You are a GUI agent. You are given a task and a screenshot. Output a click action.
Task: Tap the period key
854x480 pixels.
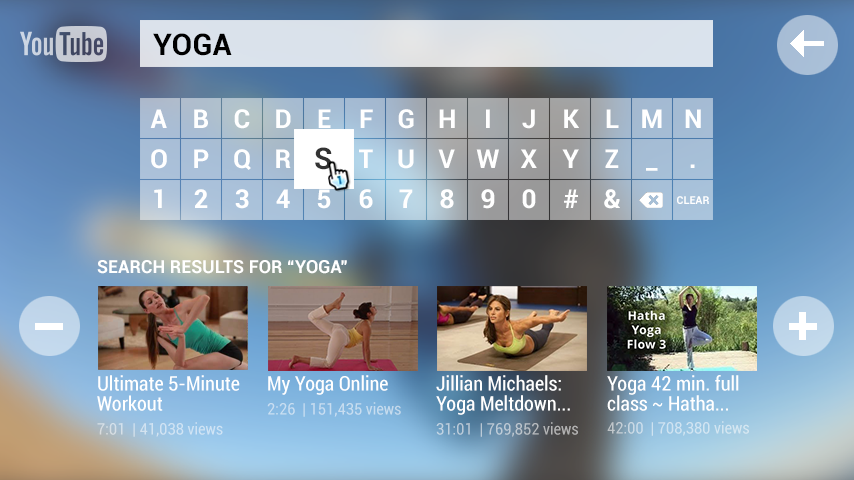[693, 159]
